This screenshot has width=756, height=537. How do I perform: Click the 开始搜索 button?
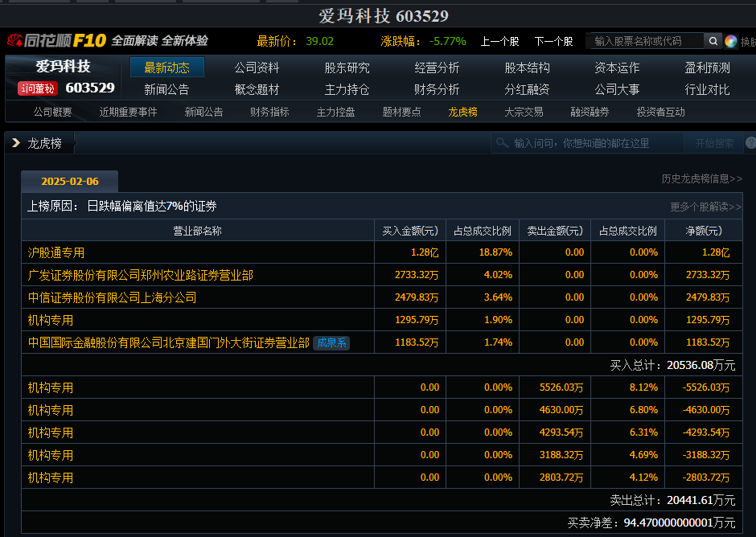[713, 143]
